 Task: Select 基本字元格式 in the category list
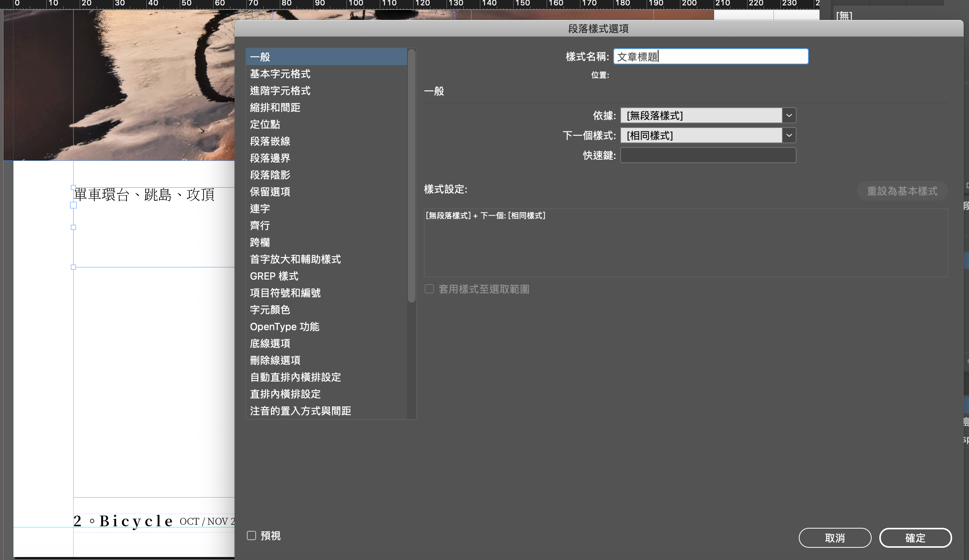click(280, 74)
